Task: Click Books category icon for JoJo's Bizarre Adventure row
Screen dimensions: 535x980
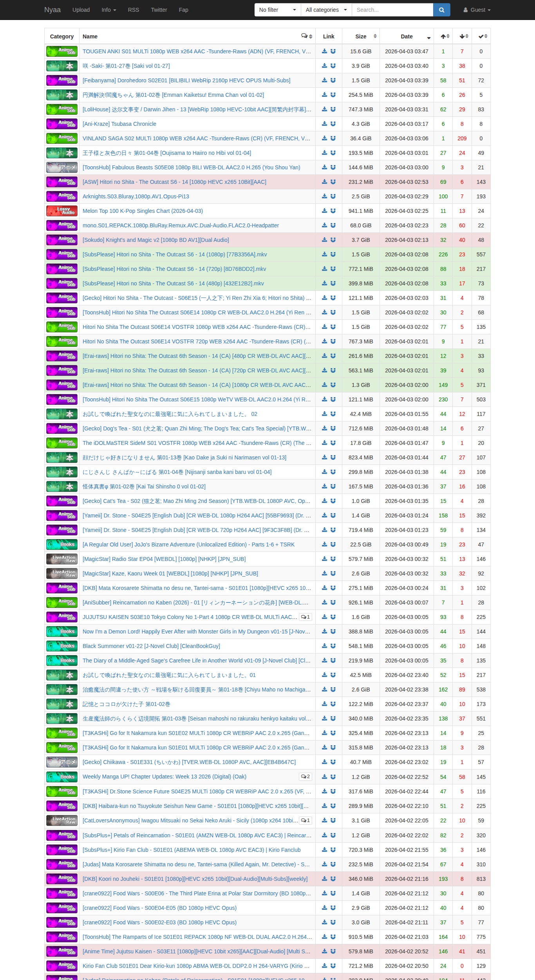Action: pos(62,544)
